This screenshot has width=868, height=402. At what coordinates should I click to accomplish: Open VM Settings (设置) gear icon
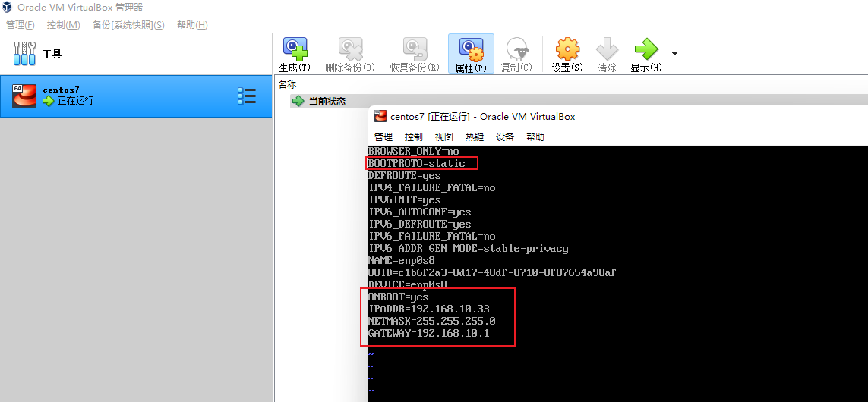[x=567, y=49]
